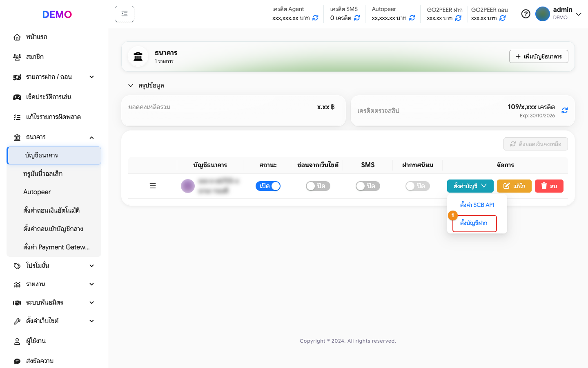
Task: Expand the โปรโมชั่น menu
Action: (54, 266)
